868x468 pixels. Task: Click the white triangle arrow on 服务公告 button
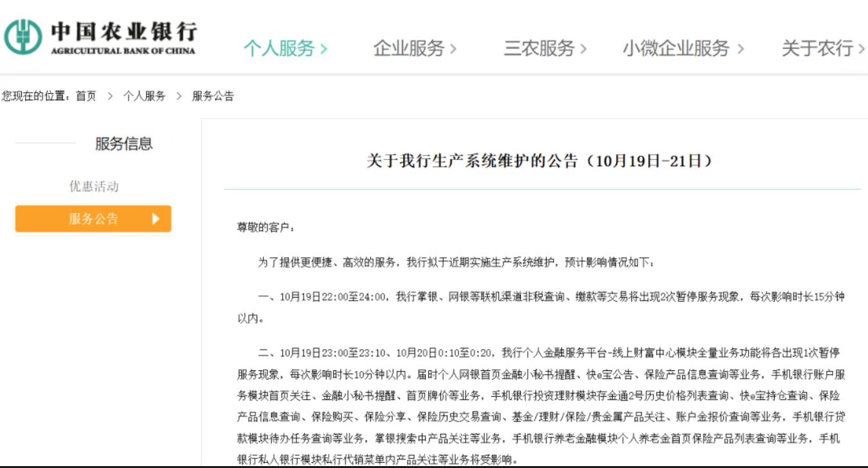156,219
